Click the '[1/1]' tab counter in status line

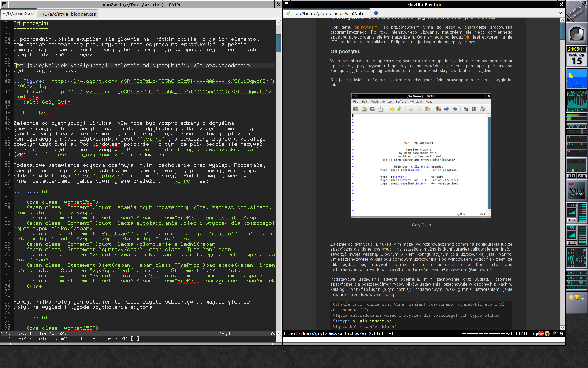pyautogui.click(x=521, y=334)
